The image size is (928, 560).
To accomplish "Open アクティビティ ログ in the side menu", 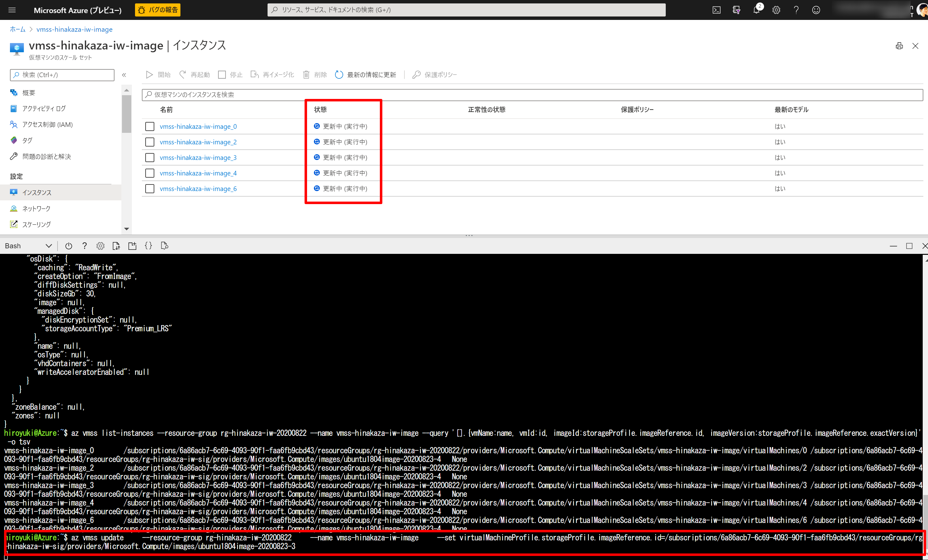I will click(x=44, y=109).
